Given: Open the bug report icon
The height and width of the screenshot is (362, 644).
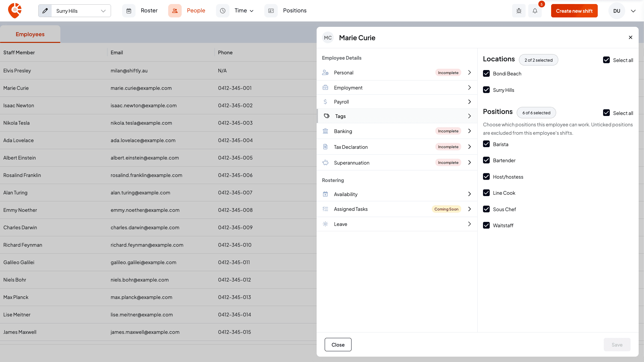Looking at the screenshot, I should (519, 11).
